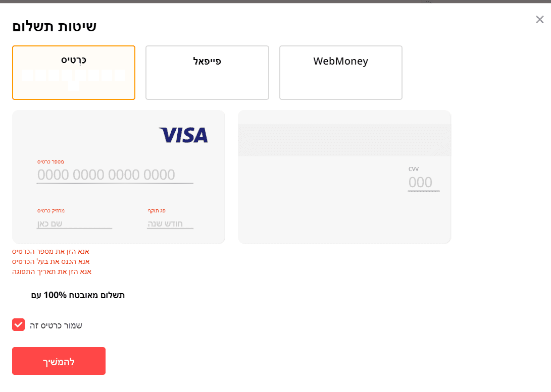
Task: Click the VISA logo on the card
Action: pos(183,135)
